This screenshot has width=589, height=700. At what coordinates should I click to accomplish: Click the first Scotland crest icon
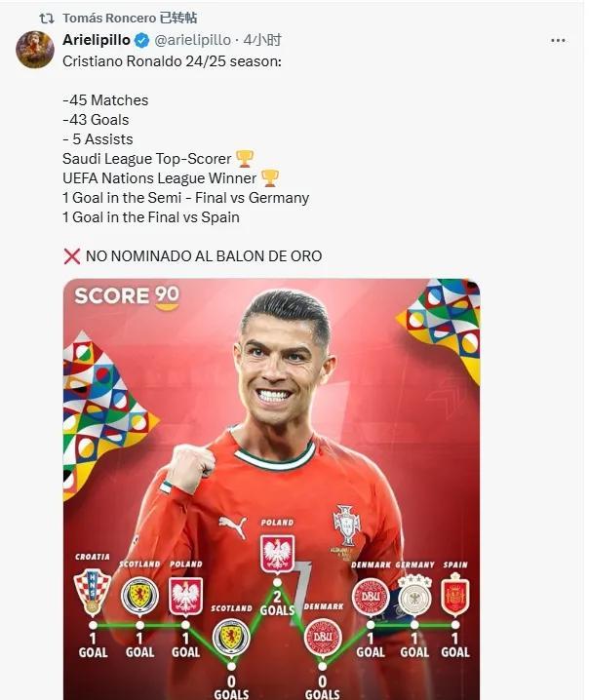pos(139,596)
